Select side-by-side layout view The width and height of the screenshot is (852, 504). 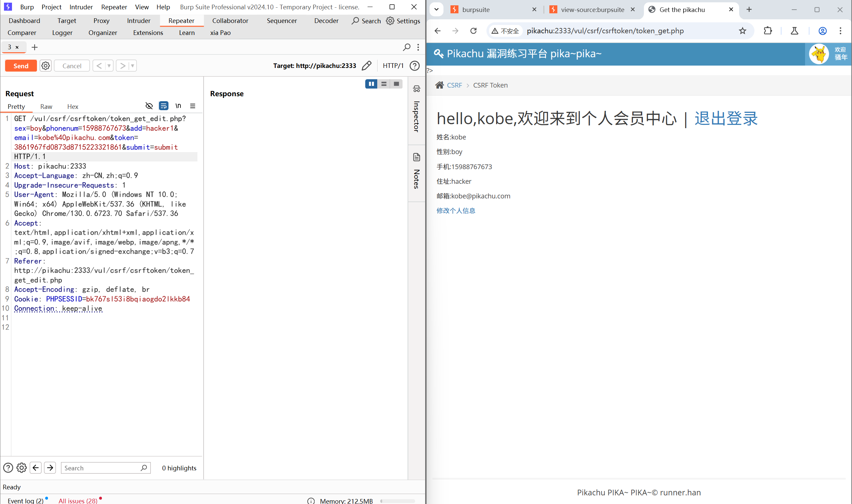pos(371,84)
